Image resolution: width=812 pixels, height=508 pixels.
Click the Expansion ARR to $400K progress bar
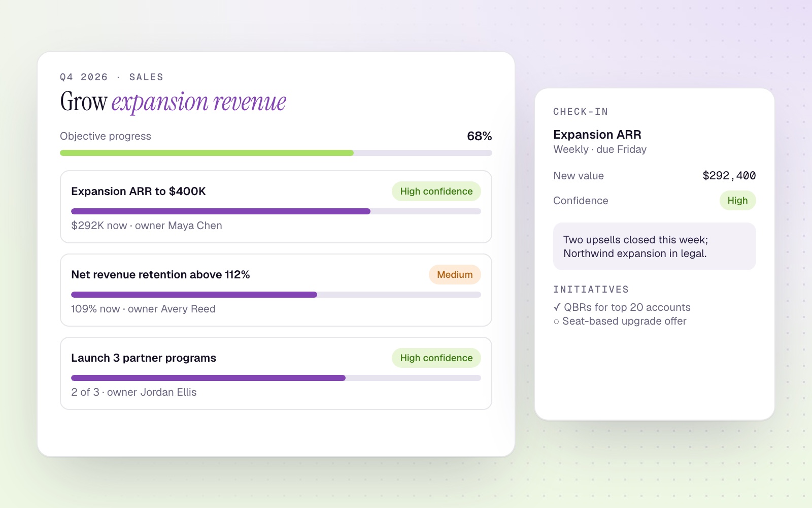click(x=276, y=211)
